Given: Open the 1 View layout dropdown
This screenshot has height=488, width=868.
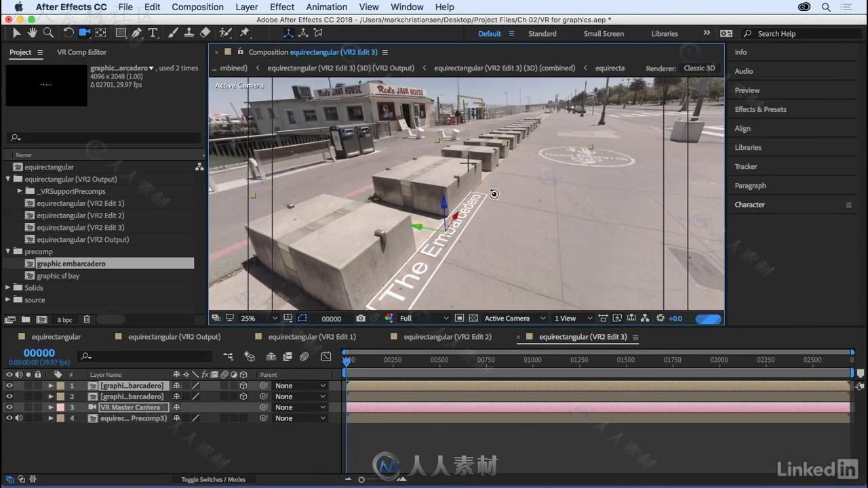Looking at the screenshot, I should pyautogui.click(x=573, y=319).
